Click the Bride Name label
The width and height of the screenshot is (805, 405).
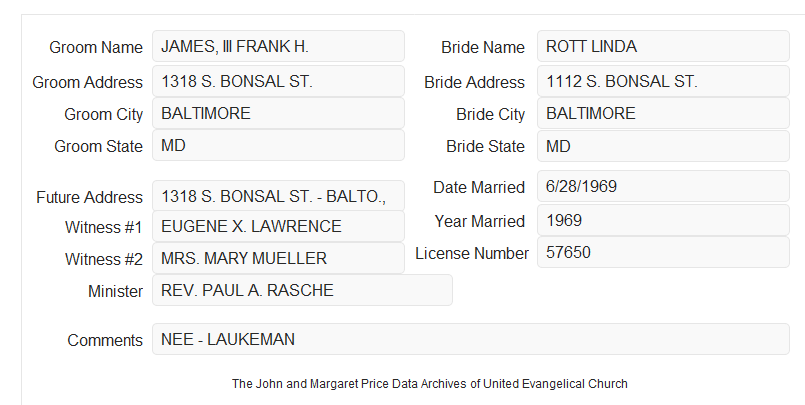pos(483,47)
